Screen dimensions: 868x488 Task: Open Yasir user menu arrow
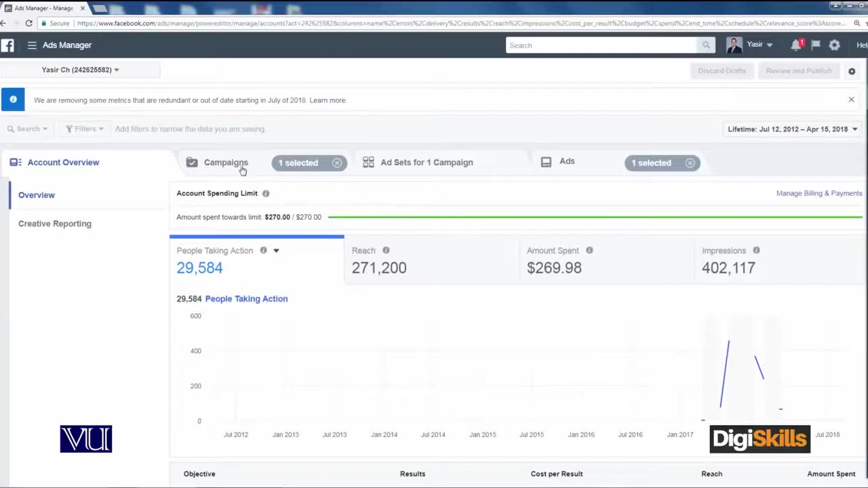coord(769,45)
